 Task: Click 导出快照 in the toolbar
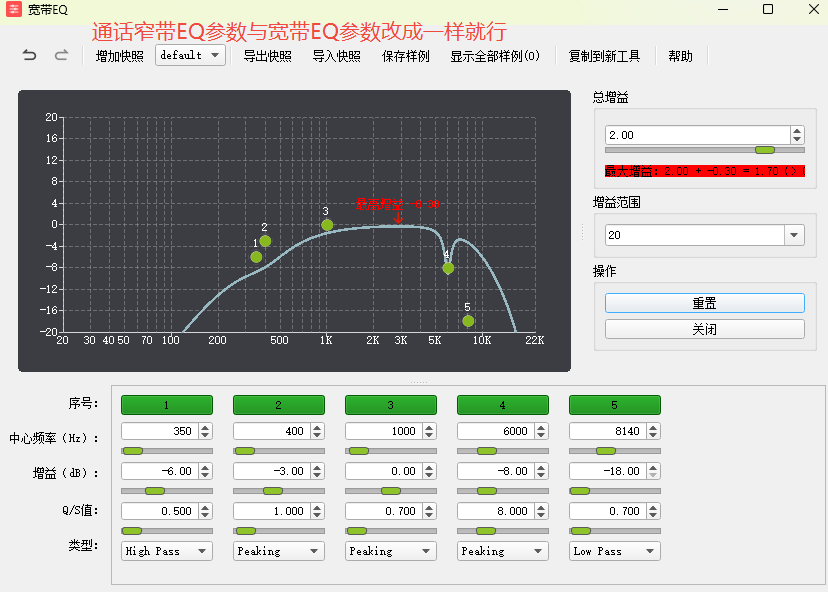[x=267, y=56]
